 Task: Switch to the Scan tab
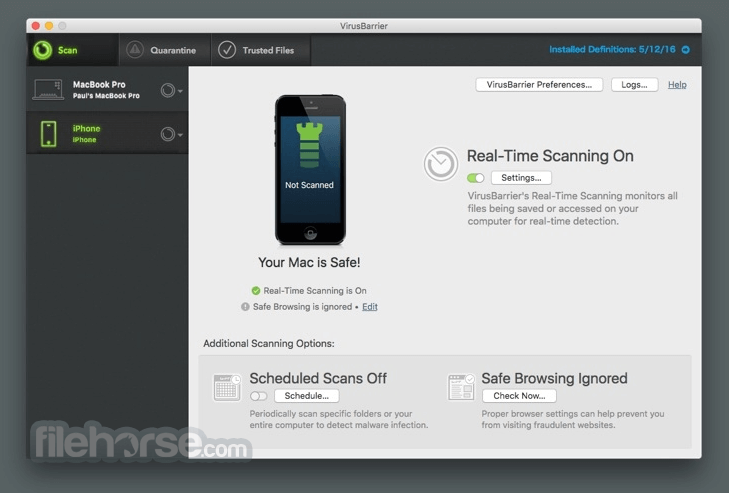pos(73,50)
